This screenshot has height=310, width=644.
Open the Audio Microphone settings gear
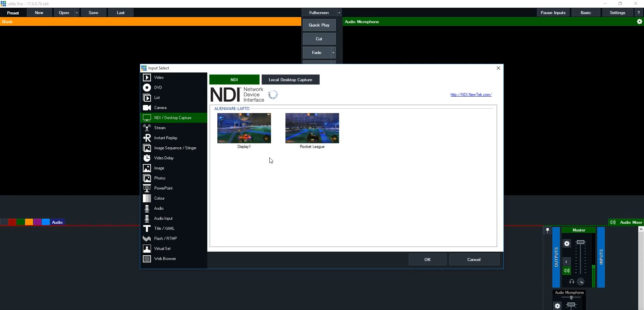(x=558, y=306)
